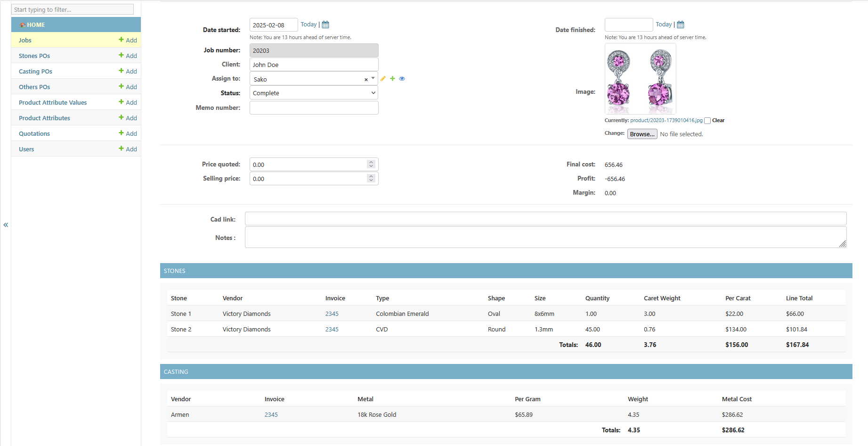Open Users in the sidebar
The width and height of the screenshot is (868, 446).
pyautogui.click(x=26, y=149)
